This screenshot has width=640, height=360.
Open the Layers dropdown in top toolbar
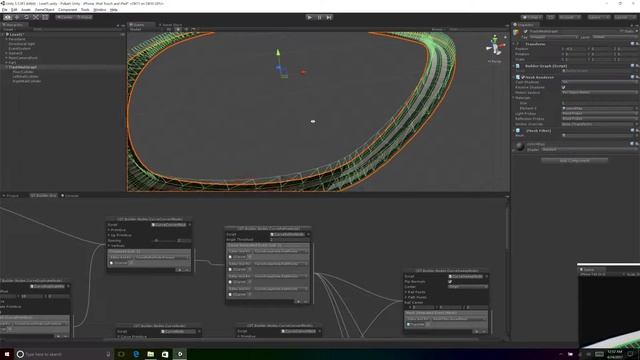[x=598, y=17]
